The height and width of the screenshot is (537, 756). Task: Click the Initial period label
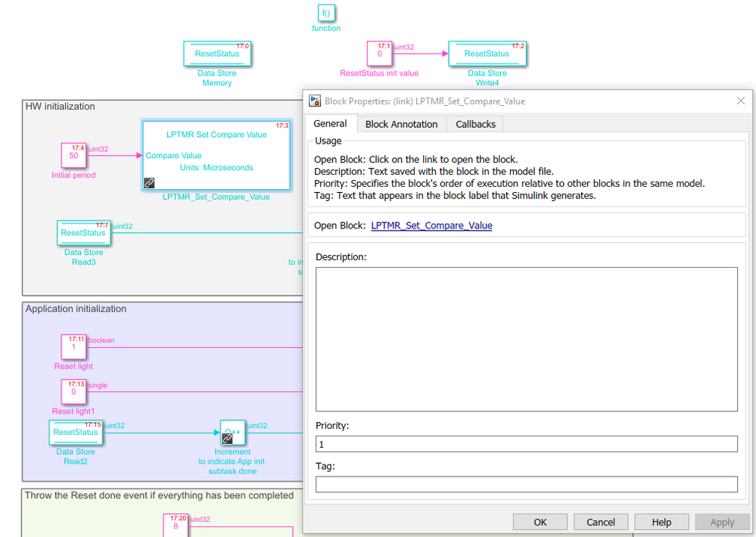(73, 175)
